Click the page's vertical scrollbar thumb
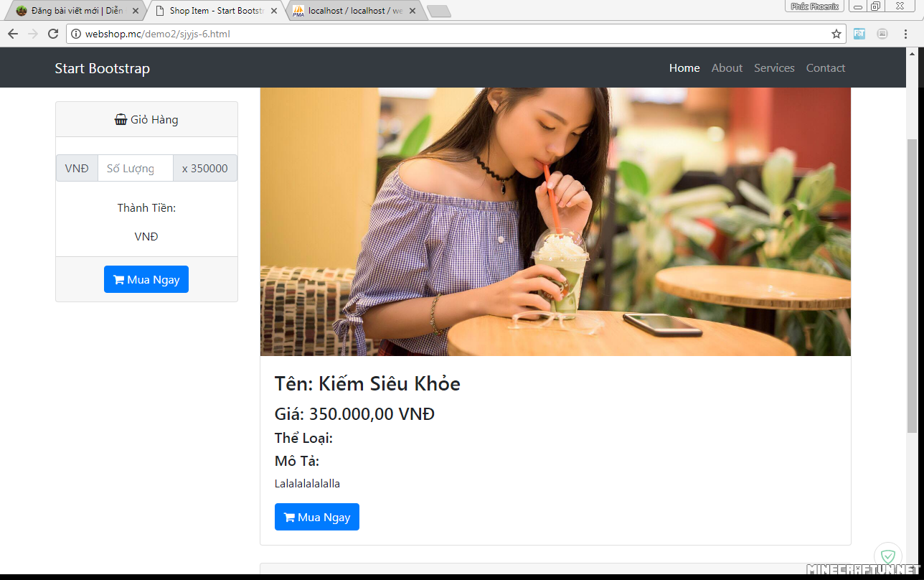 (913, 286)
